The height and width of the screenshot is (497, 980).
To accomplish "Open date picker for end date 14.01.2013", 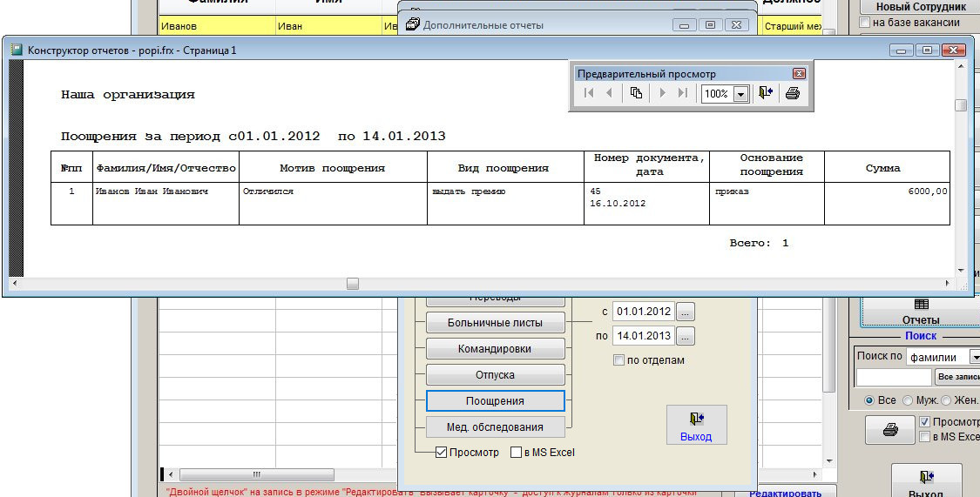I will pos(686,336).
